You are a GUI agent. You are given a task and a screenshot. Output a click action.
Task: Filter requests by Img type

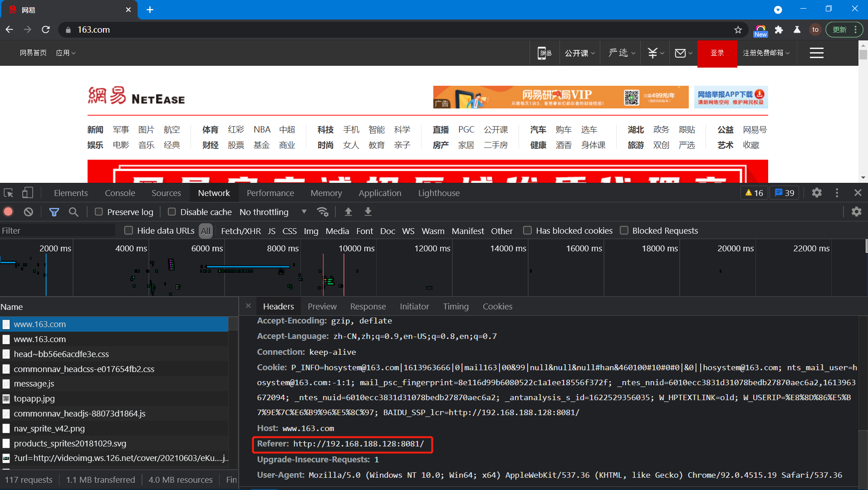[311, 231]
